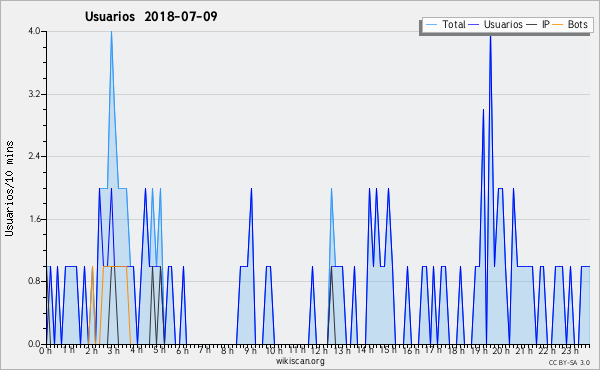Click the 'Bots' legend label

coord(577,24)
